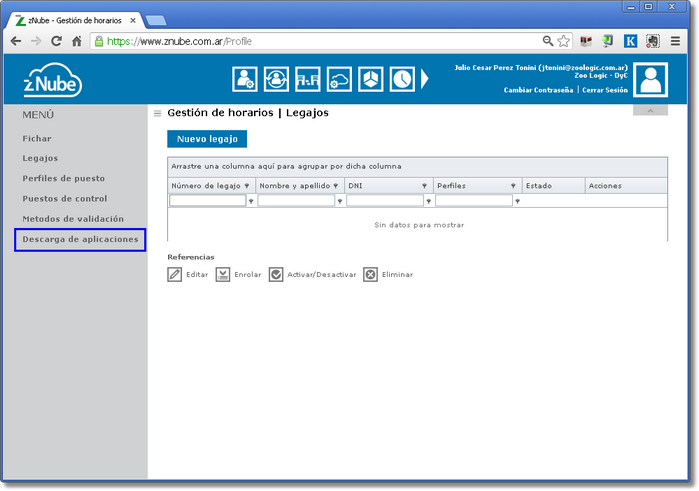Collapse the header using the small chevron

(650, 110)
